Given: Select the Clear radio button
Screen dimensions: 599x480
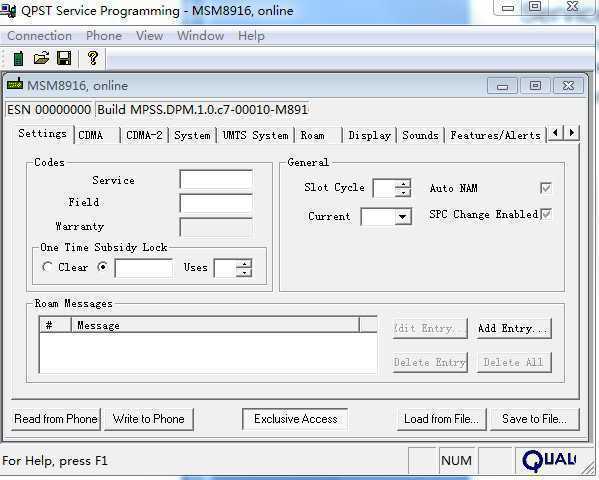Looking at the screenshot, I should pyautogui.click(x=47, y=267).
